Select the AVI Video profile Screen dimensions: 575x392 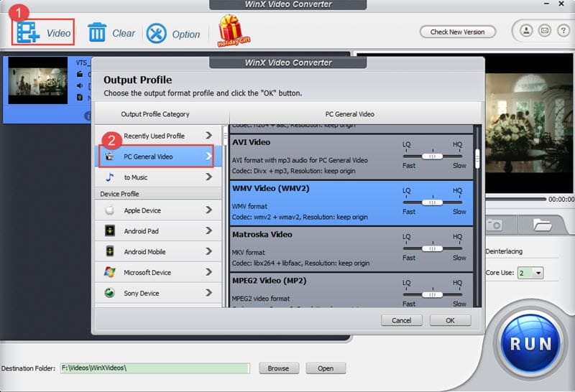tap(351, 157)
